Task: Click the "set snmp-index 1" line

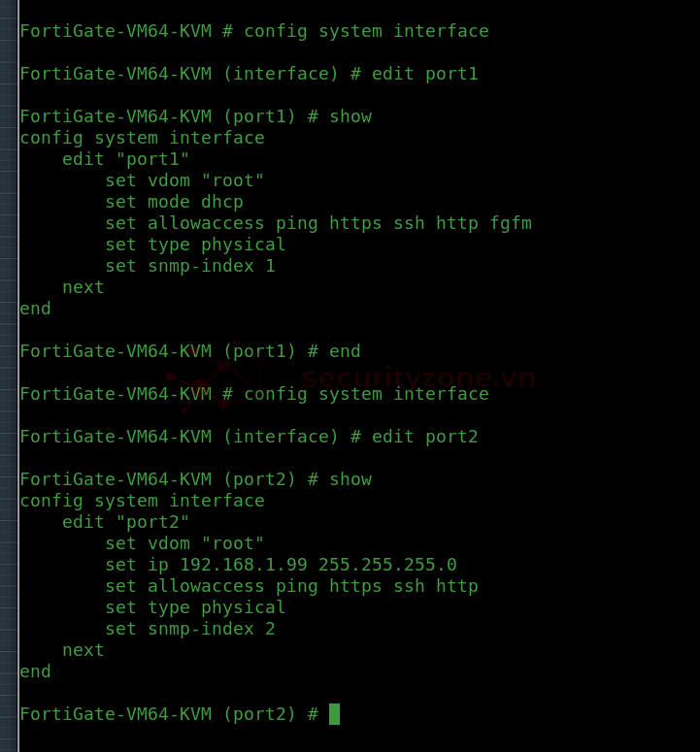Action: coord(190,266)
